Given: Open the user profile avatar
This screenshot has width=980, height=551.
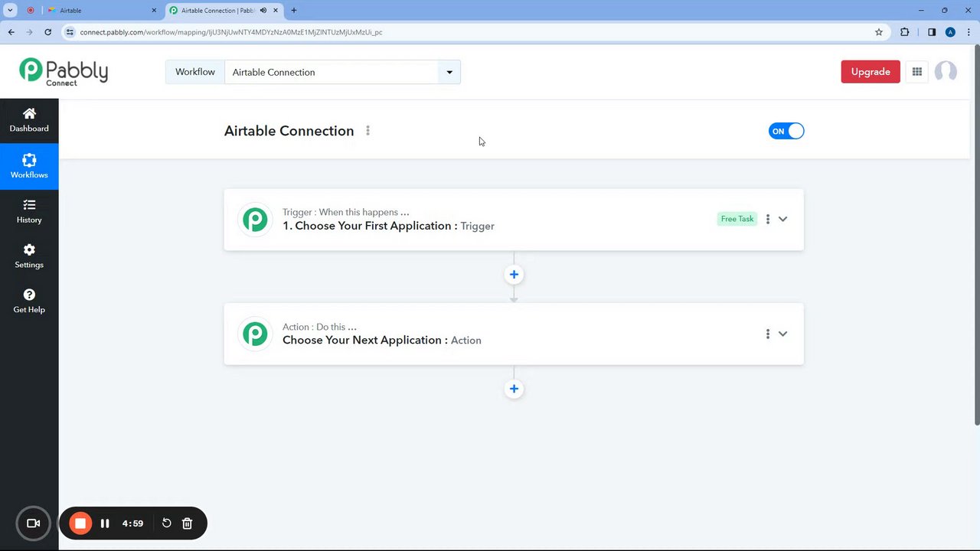Looking at the screenshot, I should point(946,72).
